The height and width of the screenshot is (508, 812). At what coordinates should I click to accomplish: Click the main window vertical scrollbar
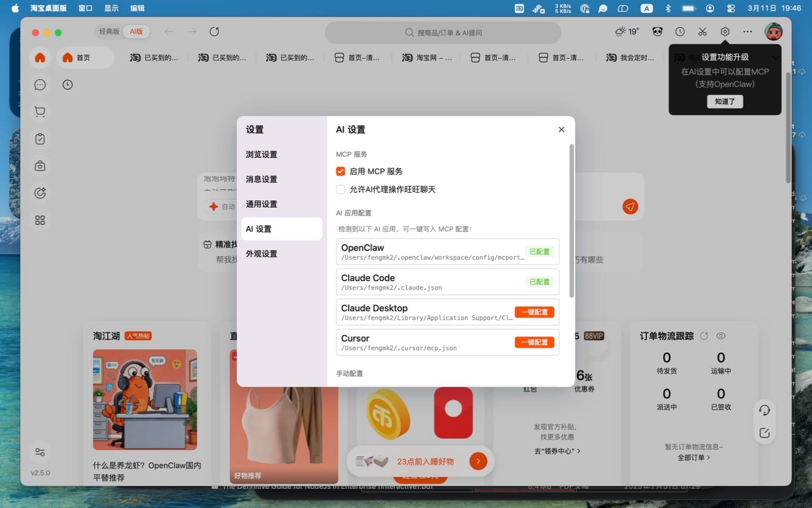[x=788, y=128]
